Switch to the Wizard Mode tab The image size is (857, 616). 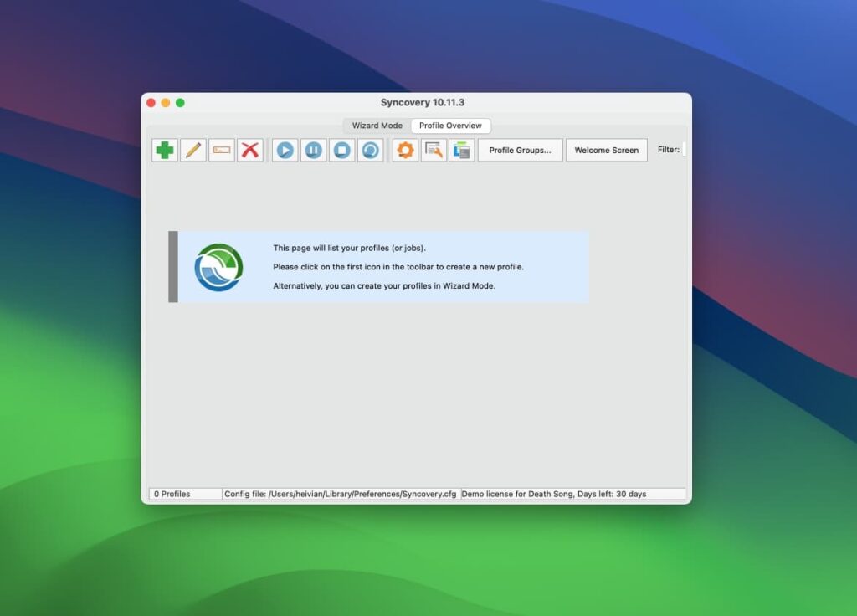(x=376, y=126)
